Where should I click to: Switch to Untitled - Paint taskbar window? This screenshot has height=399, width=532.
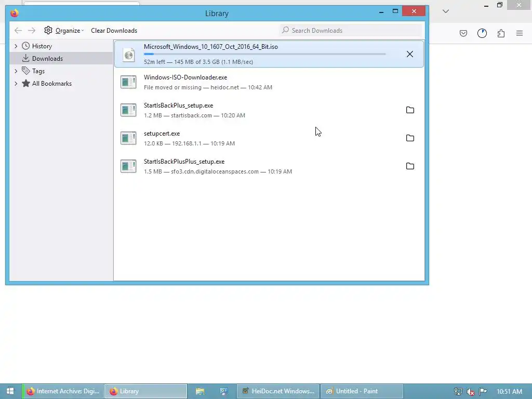point(362,391)
